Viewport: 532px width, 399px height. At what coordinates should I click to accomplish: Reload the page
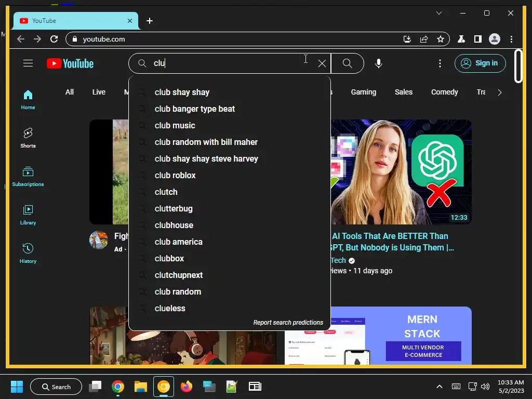54,39
